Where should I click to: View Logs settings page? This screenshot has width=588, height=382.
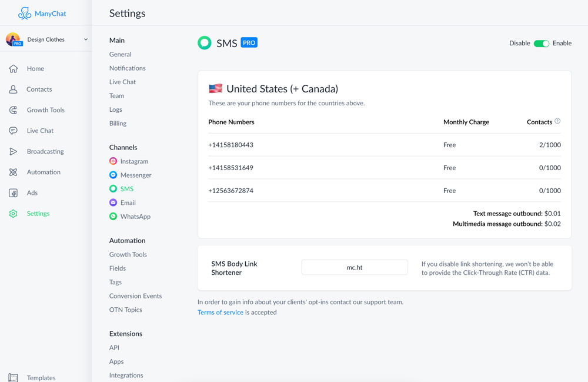click(x=116, y=109)
